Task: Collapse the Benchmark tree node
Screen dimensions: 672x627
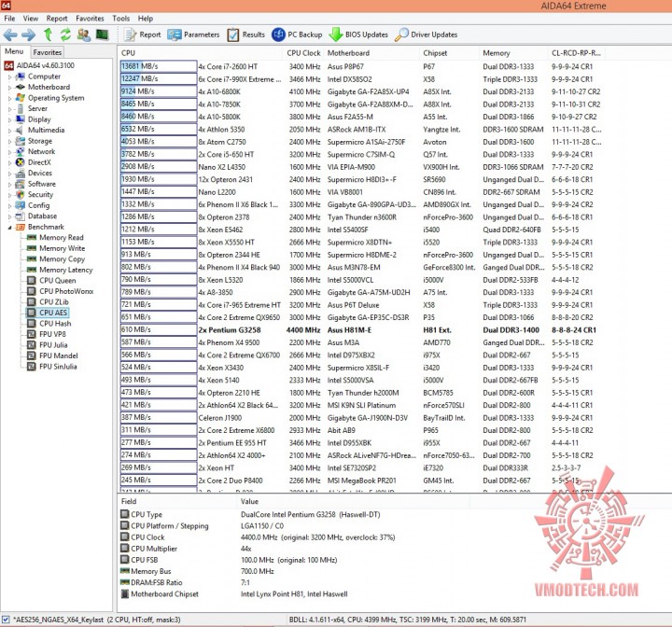Action: click(x=10, y=227)
